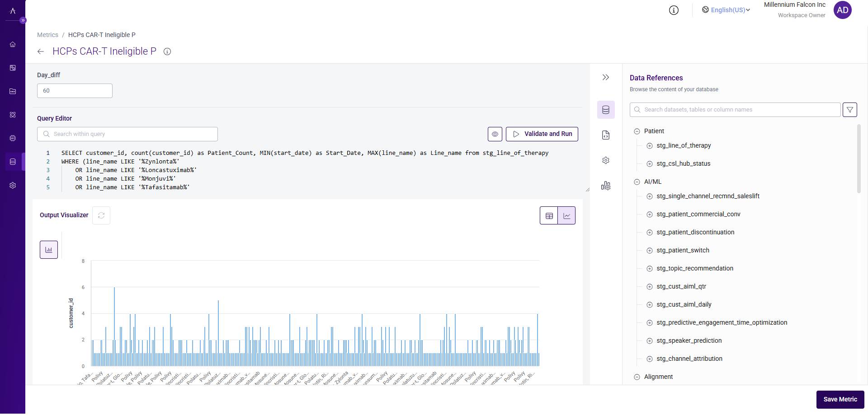The image size is (868, 415).
Task: Click the refresh icon next to Output Visualizer
Action: pos(101,215)
